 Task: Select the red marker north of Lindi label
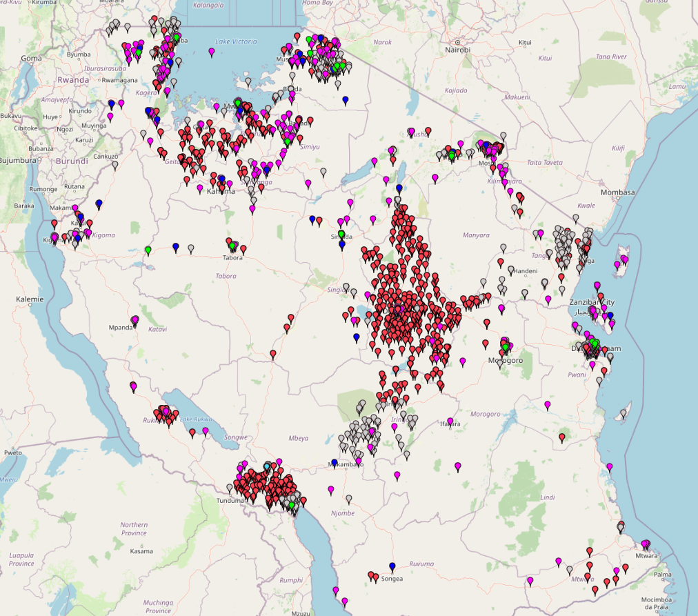(x=562, y=437)
